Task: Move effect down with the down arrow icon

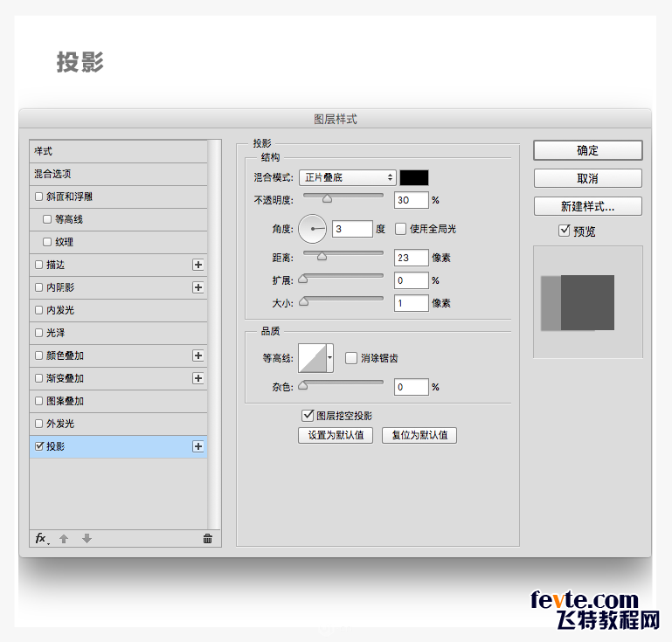Action: [87, 539]
